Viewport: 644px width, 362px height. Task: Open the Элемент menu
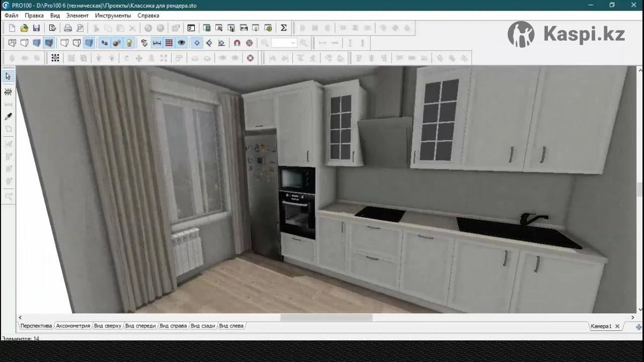coord(77,16)
